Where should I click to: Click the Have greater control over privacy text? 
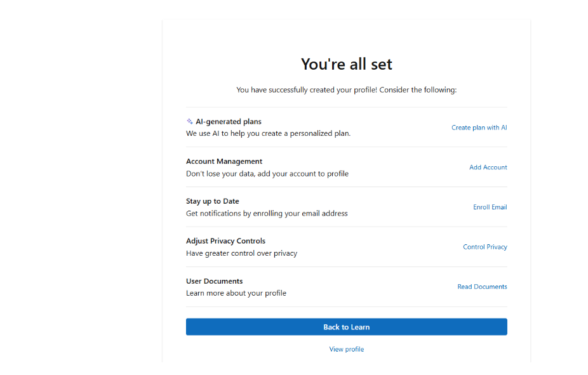242,253
